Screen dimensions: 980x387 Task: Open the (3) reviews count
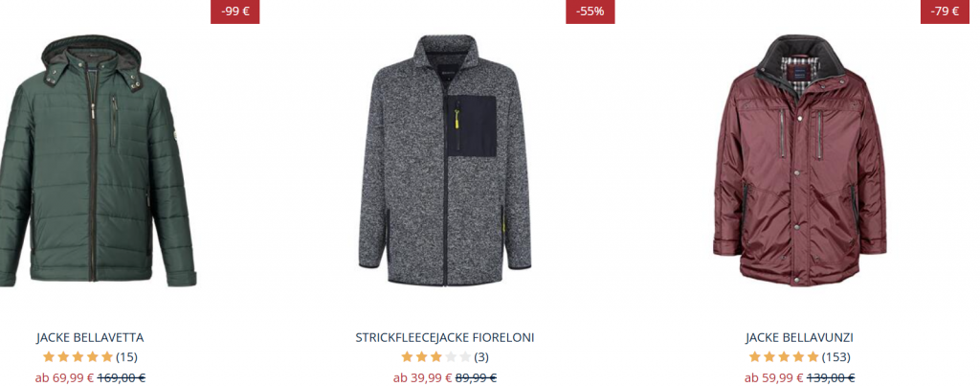tap(481, 357)
